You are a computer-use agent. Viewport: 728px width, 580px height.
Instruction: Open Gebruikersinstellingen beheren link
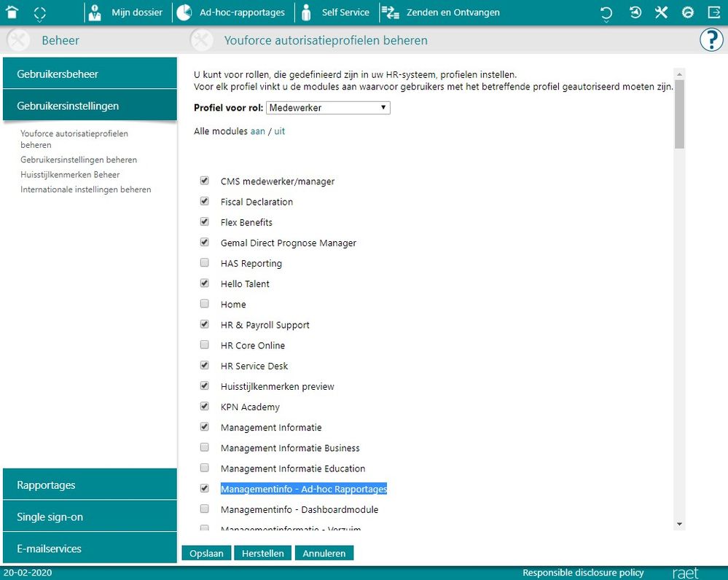pos(79,160)
